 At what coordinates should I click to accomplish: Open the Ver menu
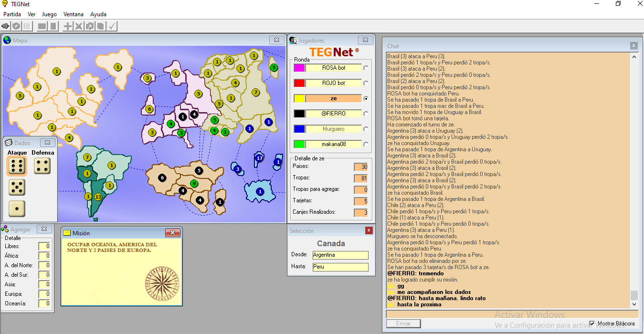pyautogui.click(x=32, y=14)
